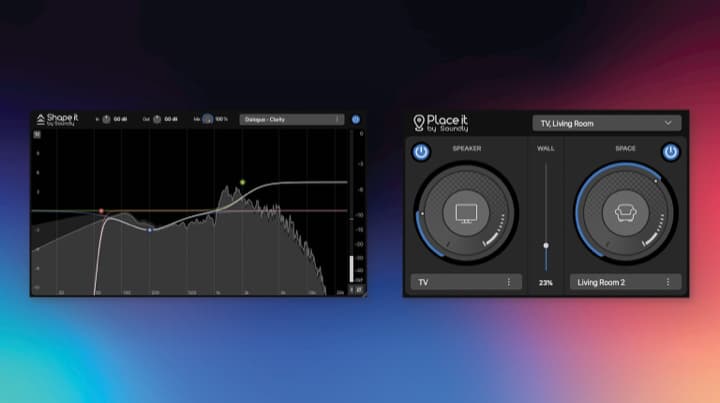720x403 pixels.
Task: Click the Mix 100% value in Shape it
Action: click(x=221, y=119)
